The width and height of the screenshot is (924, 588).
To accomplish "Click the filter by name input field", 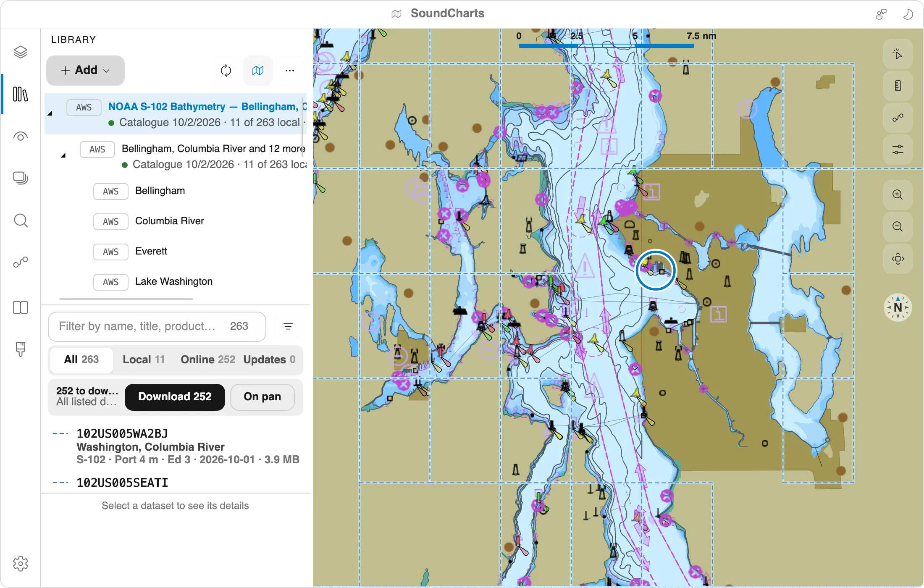I will point(157,326).
